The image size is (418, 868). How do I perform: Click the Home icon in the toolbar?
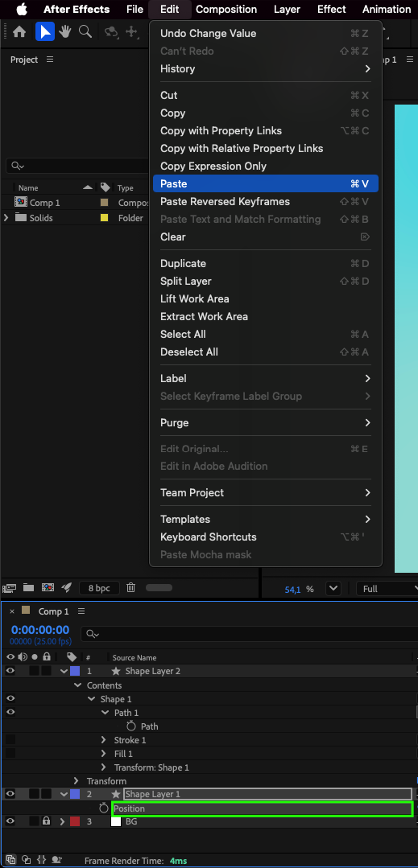[x=19, y=31]
